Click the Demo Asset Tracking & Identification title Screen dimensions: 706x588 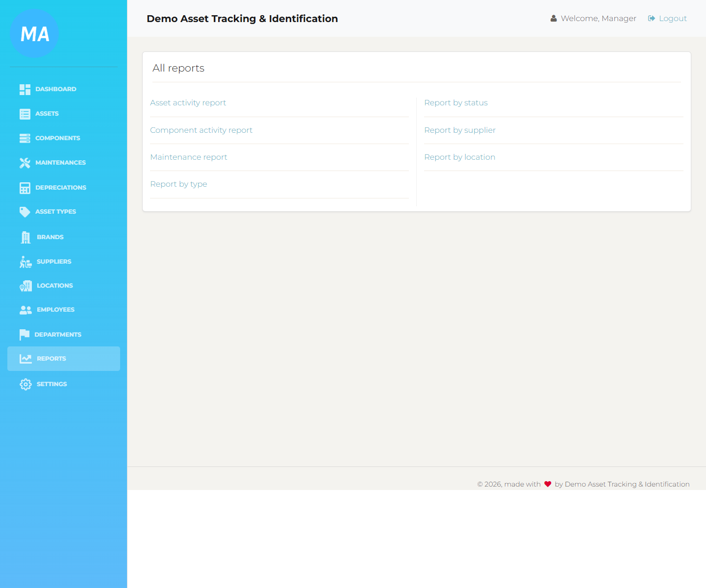[242, 19]
